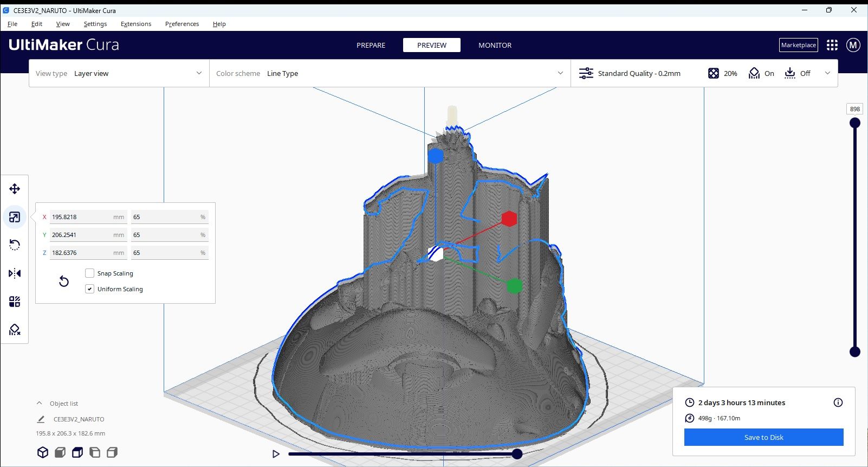Open the Settings menu
This screenshot has width=868, height=467.
95,24
